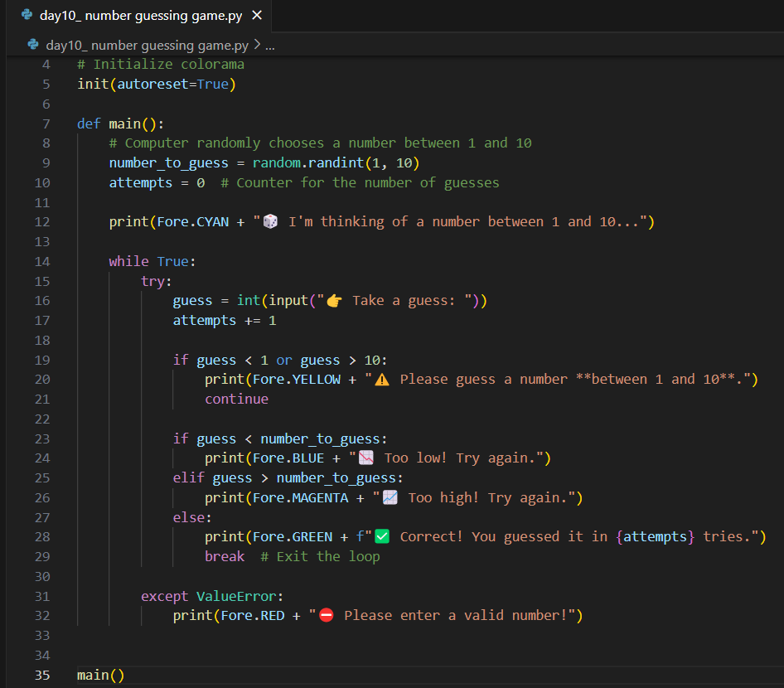Click '{attempts}' in the f-string on line 28

tap(656, 537)
